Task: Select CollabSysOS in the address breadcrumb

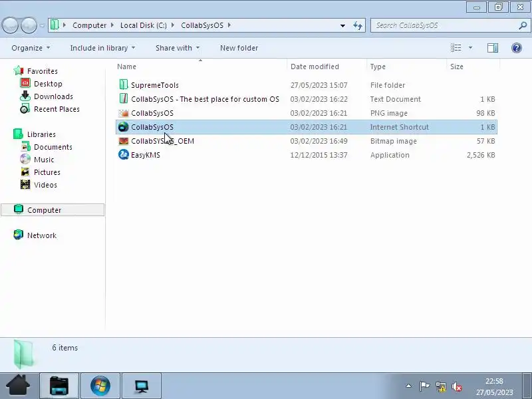Action: pyautogui.click(x=202, y=25)
